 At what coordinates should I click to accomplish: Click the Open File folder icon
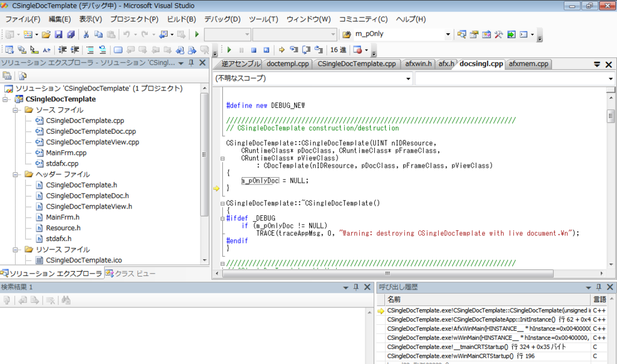point(46,34)
